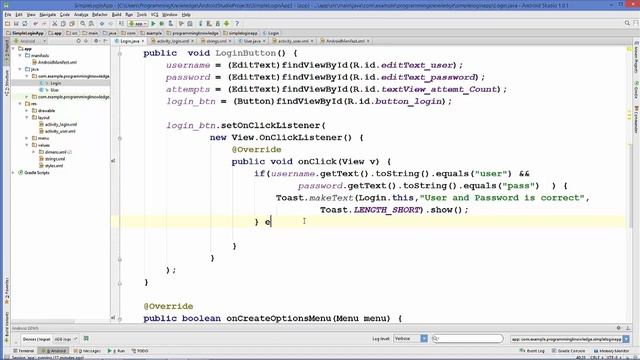The image size is (640, 360).
Task: Click the Debug app bug icon
Action: click(x=162, y=24)
